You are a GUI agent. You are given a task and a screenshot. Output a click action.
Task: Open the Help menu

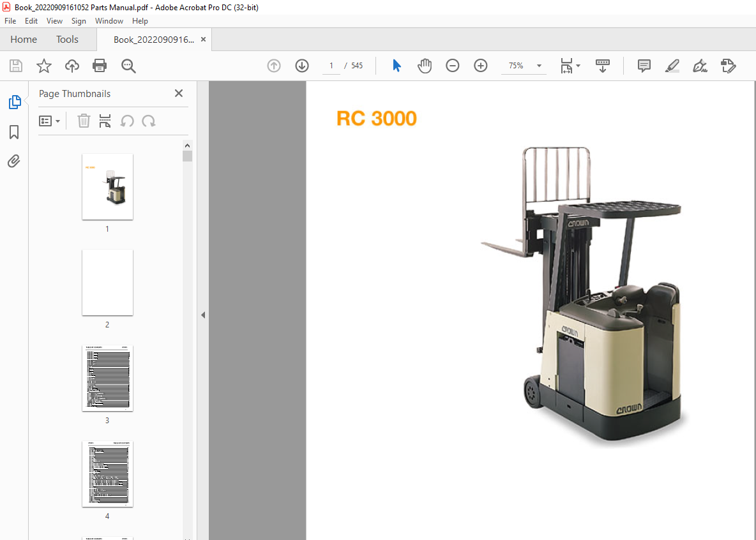point(140,20)
